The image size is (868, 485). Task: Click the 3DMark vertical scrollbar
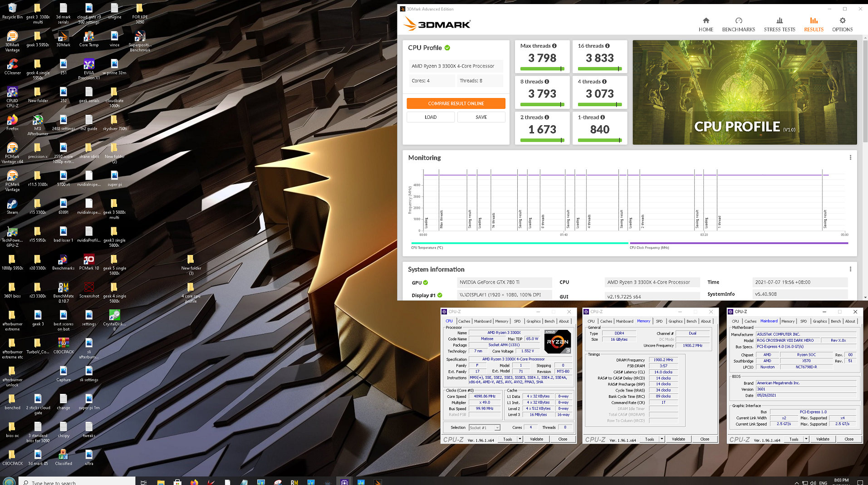865,91
